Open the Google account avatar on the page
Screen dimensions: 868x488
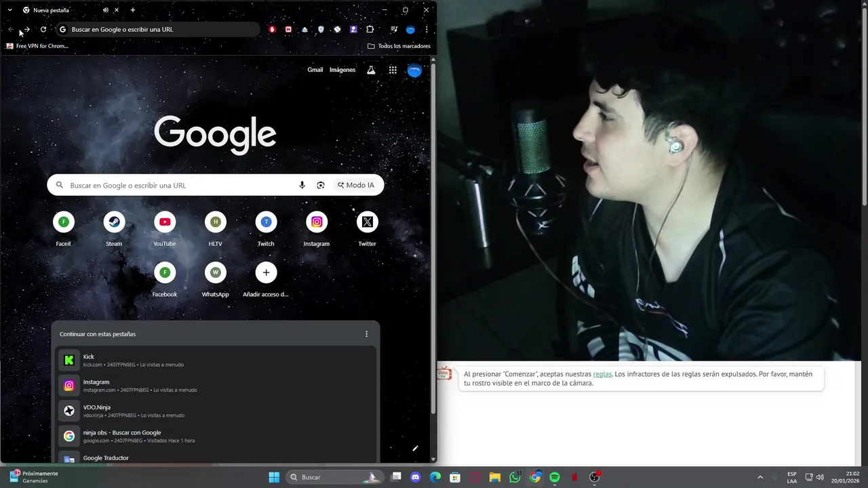click(x=414, y=70)
